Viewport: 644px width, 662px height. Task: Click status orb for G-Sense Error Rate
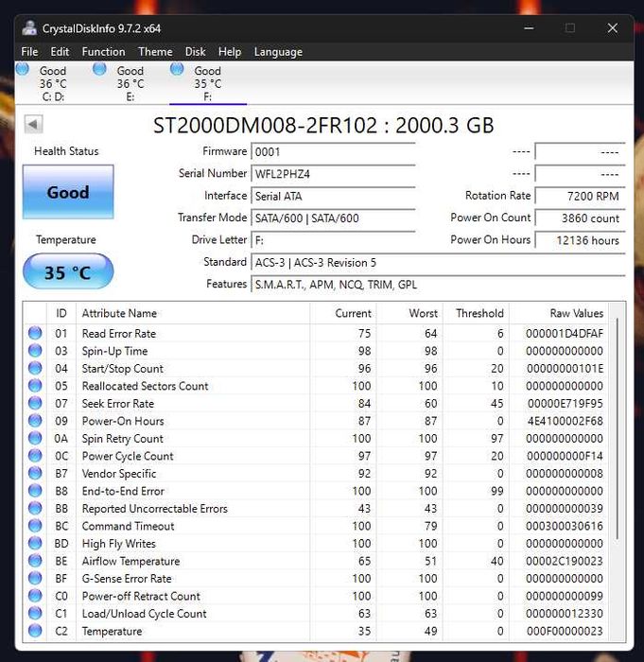[x=35, y=579]
